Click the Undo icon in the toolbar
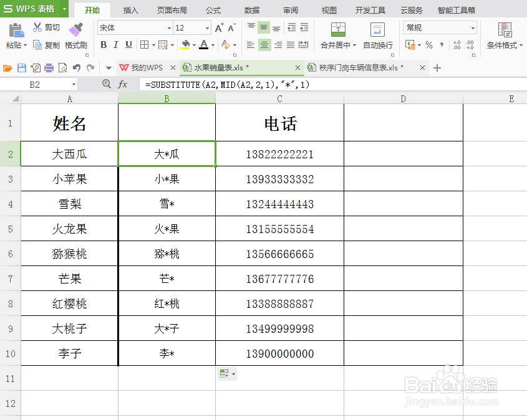Screen dimensions: 527x420 pos(76,67)
